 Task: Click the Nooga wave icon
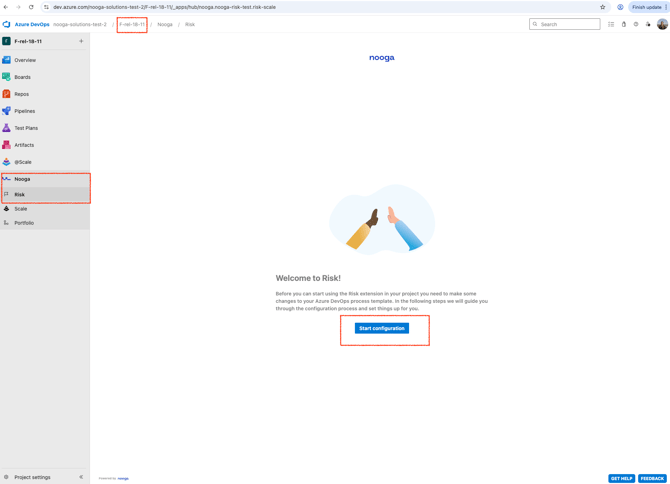point(6,179)
